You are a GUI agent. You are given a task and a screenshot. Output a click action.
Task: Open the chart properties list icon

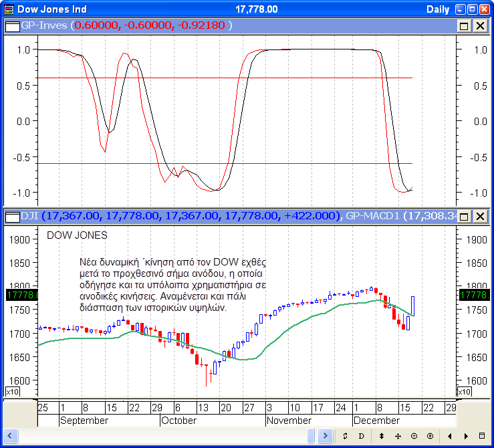point(483,436)
